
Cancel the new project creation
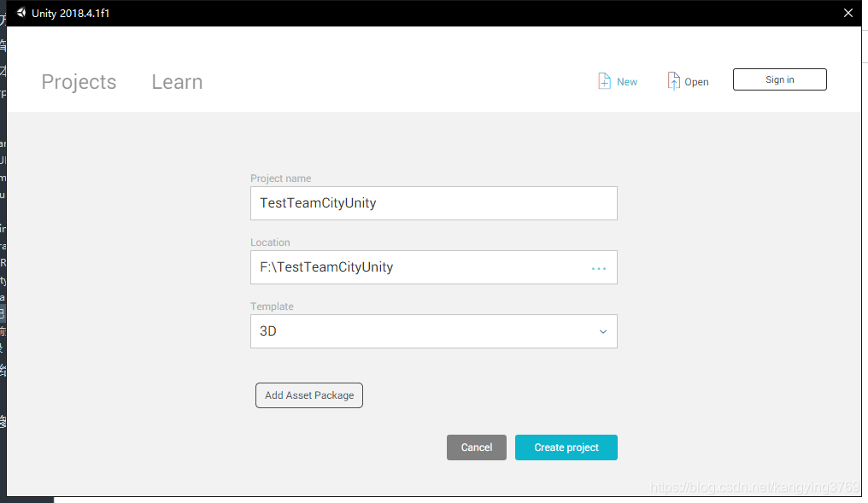[x=476, y=447]
